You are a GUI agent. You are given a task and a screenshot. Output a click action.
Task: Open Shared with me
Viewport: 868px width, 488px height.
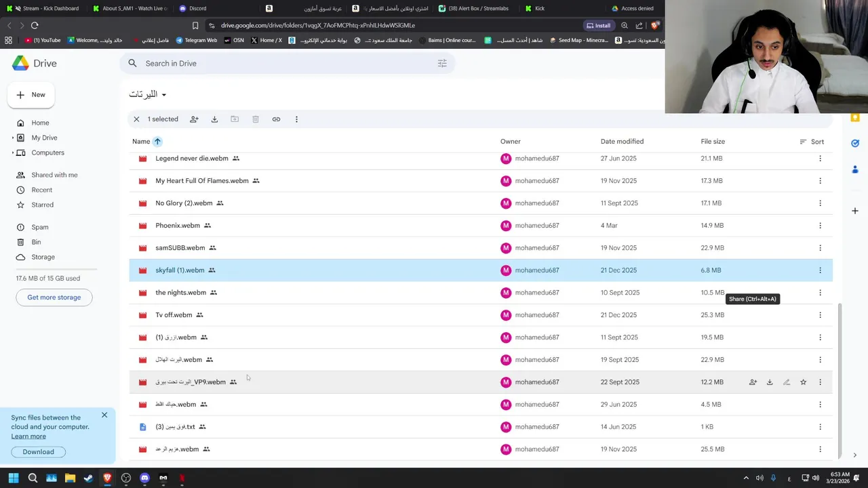54,175
